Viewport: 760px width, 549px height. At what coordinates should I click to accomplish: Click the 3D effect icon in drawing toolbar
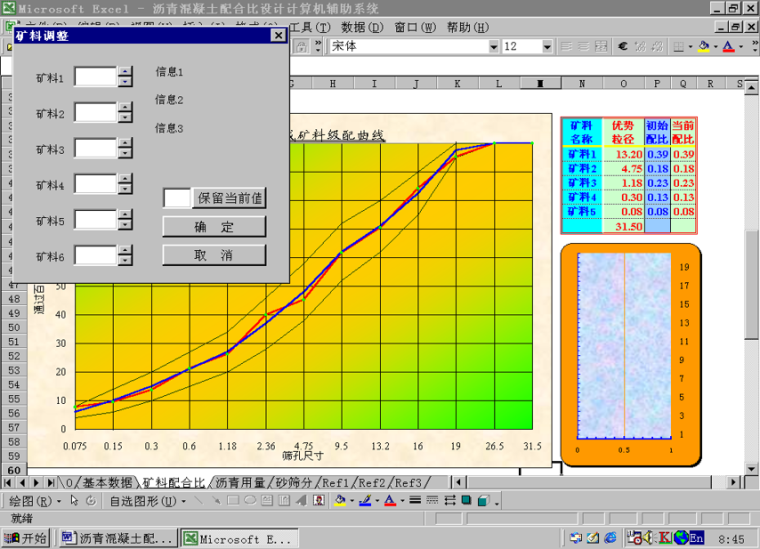[x=482, y=500]
